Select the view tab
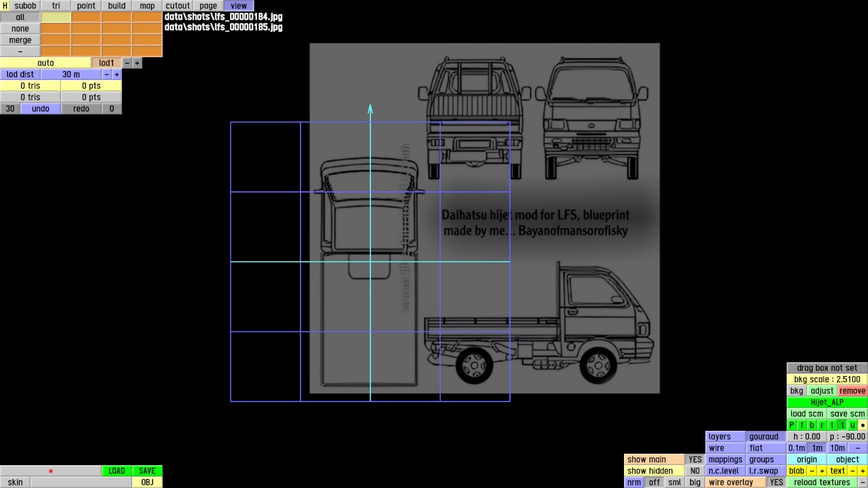The width and height of the screenshot is (868, 488). (239, 6)
